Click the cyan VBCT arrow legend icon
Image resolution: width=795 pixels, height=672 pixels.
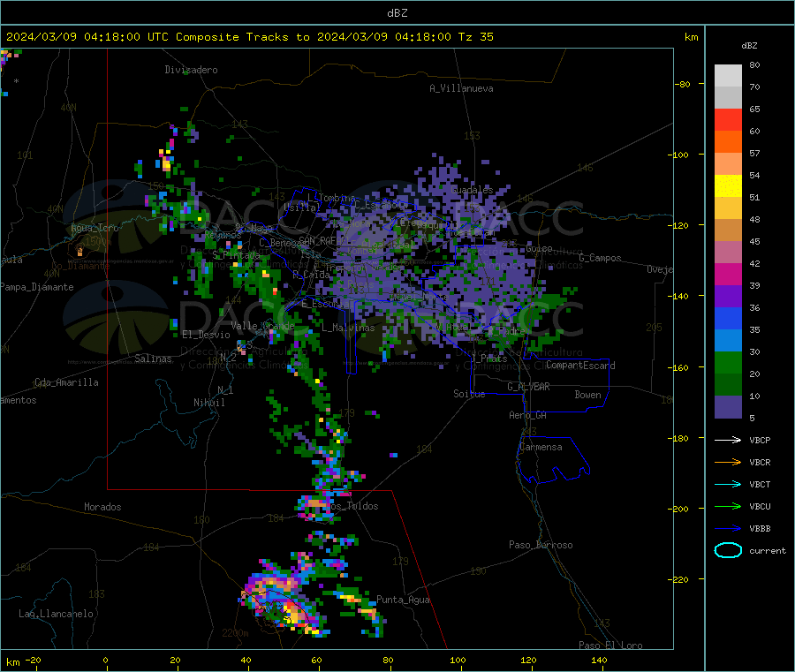(728, 485)
